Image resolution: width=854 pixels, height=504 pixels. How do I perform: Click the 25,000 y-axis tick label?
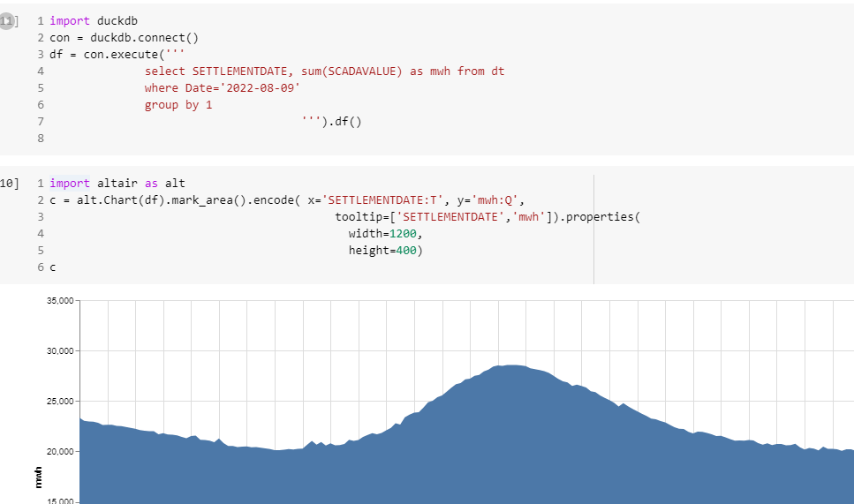[60, 402]
